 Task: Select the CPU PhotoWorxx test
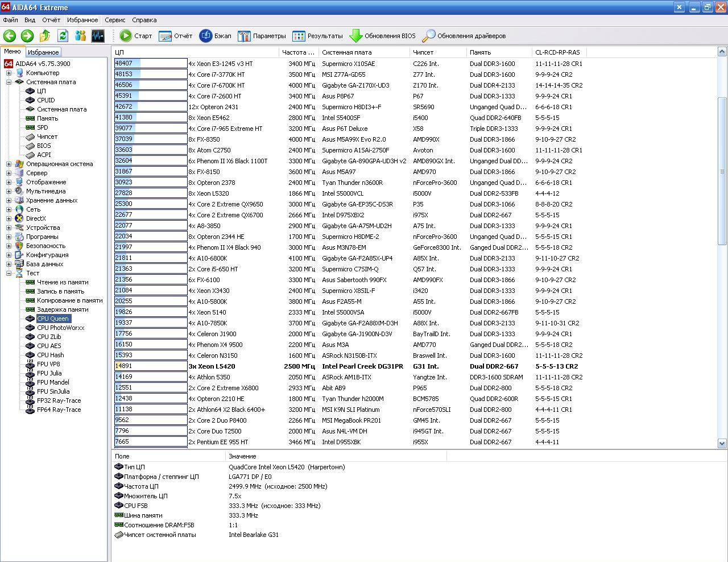pos(61,328)
